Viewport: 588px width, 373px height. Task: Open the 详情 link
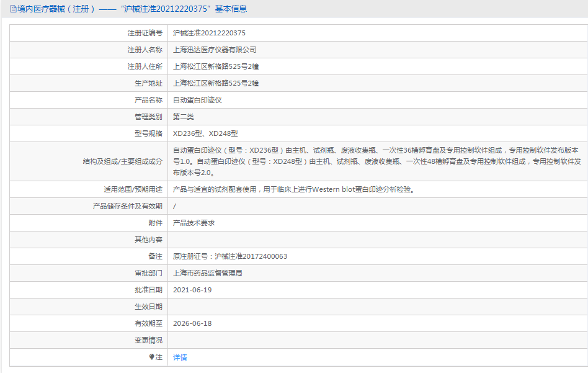180,357
